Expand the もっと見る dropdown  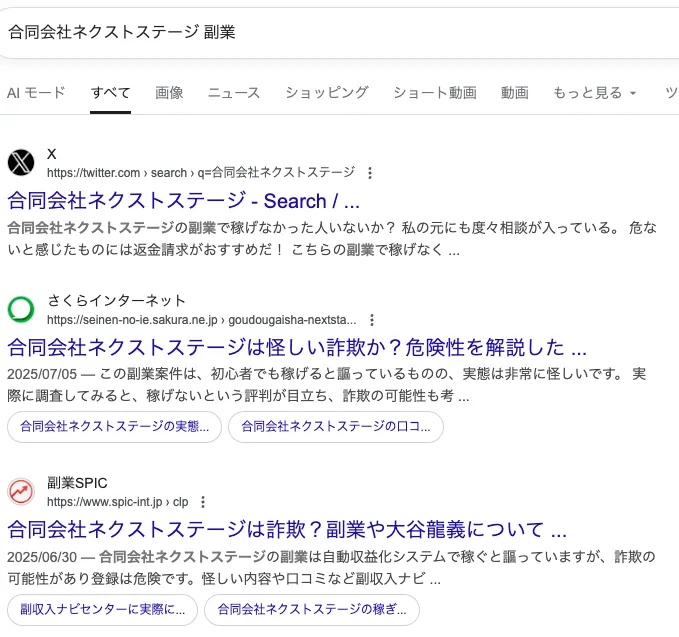pos(595,93)
